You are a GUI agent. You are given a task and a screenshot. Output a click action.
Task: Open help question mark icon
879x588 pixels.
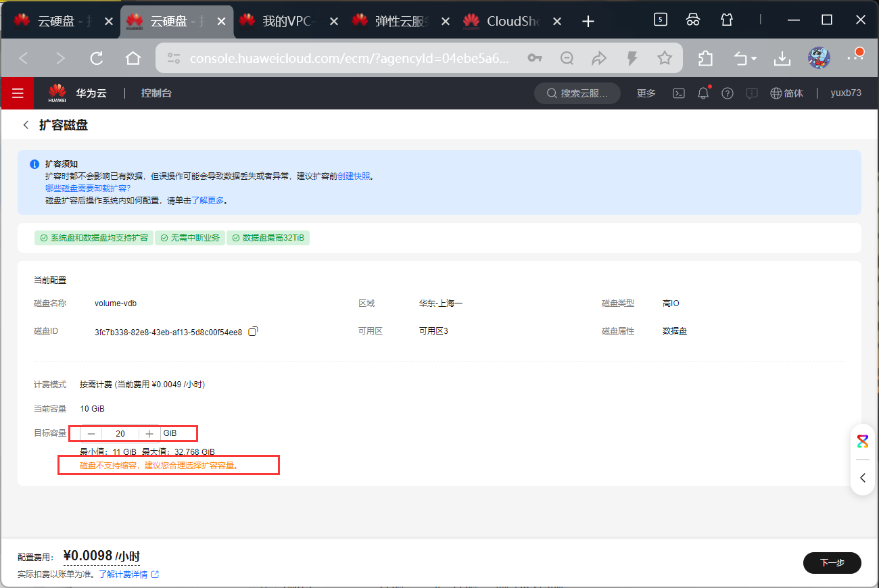[x=728, y=93]
